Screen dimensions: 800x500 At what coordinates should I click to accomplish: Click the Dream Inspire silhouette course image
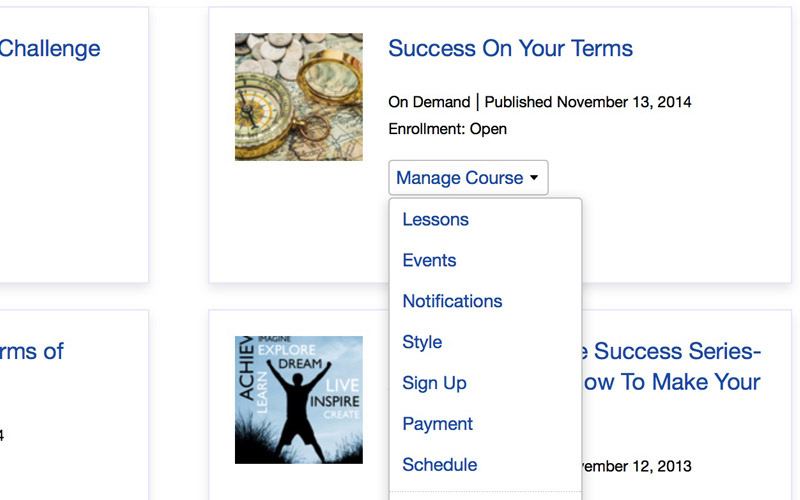[299, 400]
